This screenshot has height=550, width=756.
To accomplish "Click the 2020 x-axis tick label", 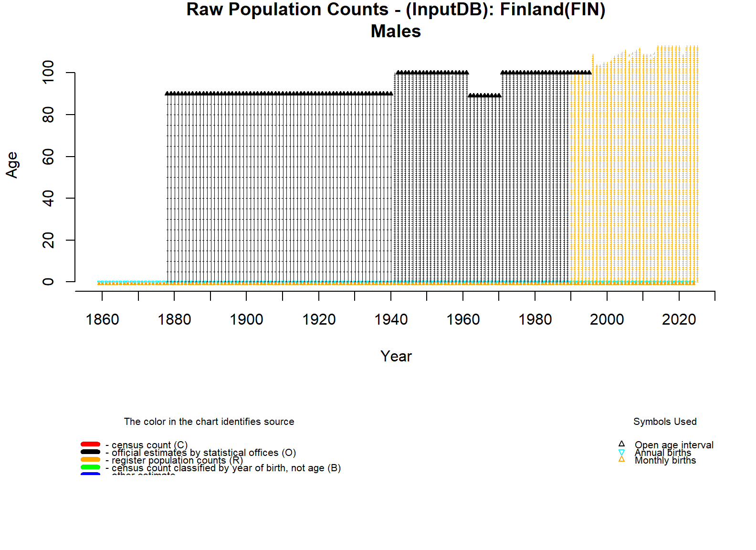I will point(679,319).
